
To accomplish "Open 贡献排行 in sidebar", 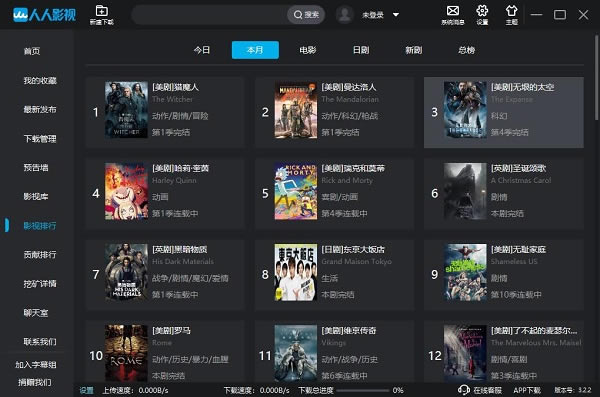I will 40,254.
